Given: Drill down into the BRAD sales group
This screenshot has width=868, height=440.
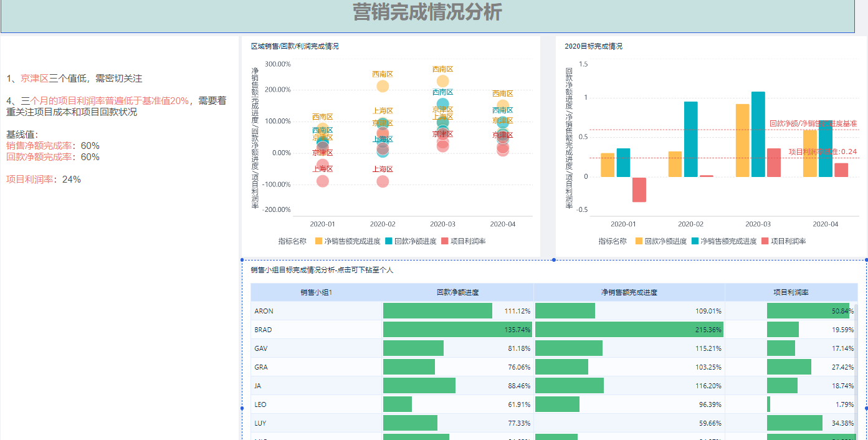Looking at the screenshot, I should (x=264, y=330).
